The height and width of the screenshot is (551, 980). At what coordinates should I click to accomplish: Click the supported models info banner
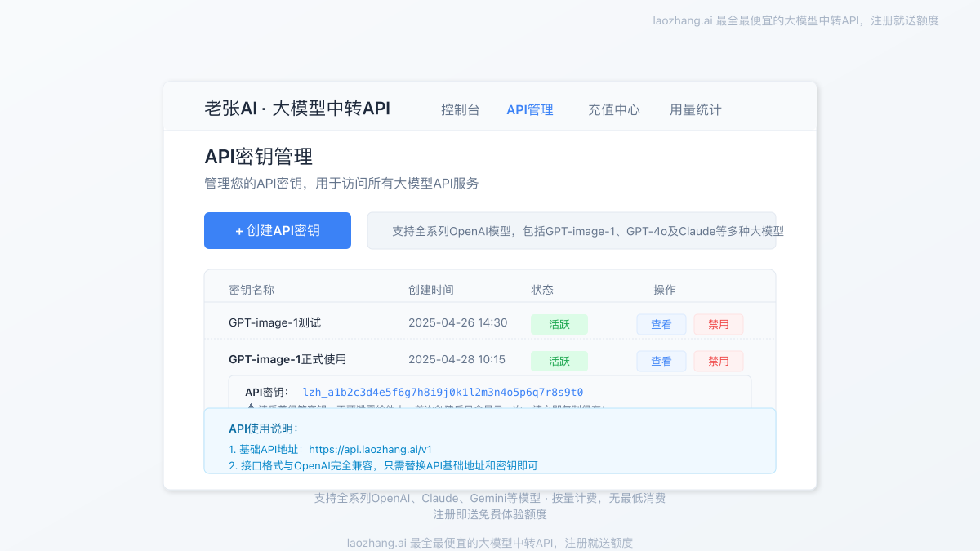coord(572,230)
